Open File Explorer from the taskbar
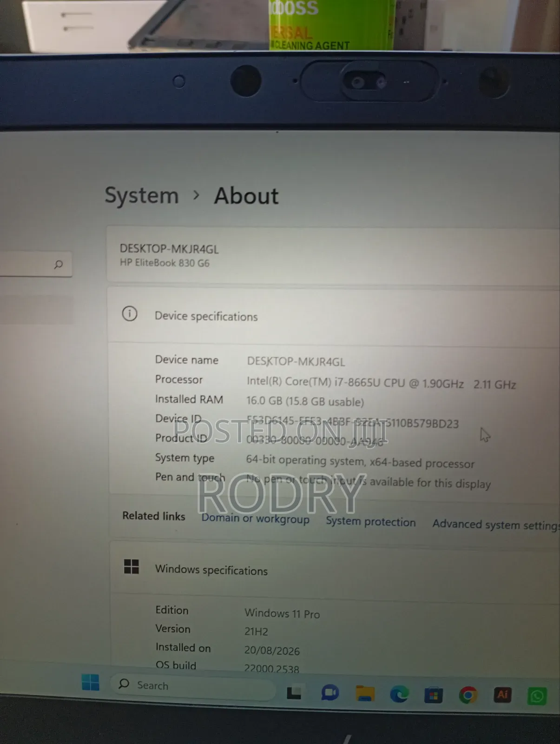Image resolution: width=560 pixels, height=744 pixels. pyautogui.click(x=365, y=694)
